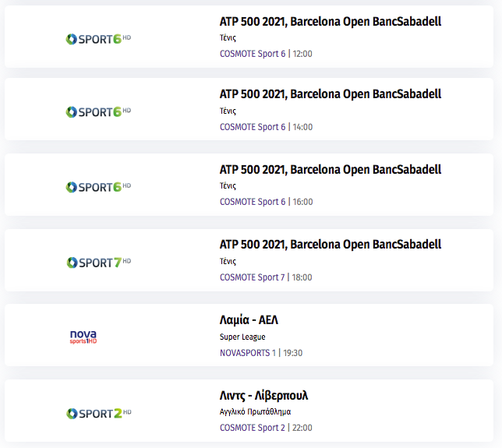The width and height of the screenshot is (502, 448).
Task: Click the COSMOTE Sport 2 channel link
Action: tap(253, 428)
